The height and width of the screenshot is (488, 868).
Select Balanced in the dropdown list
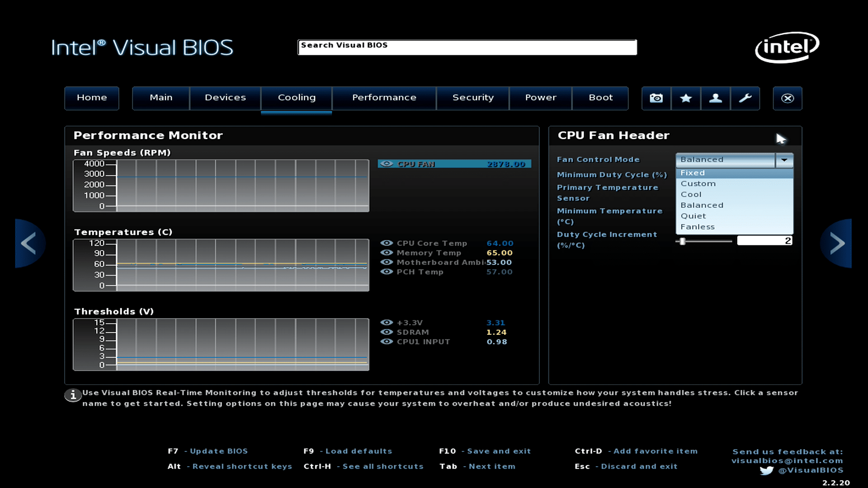(x=735, y=205)
